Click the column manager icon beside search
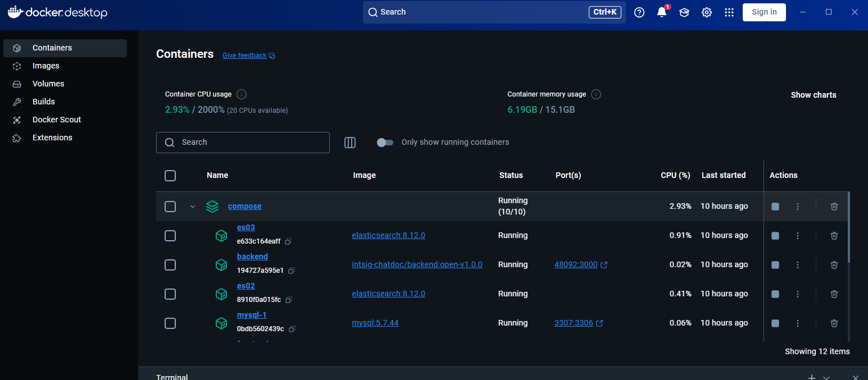This screenshot has width=868, height=380. pos(350,143)
